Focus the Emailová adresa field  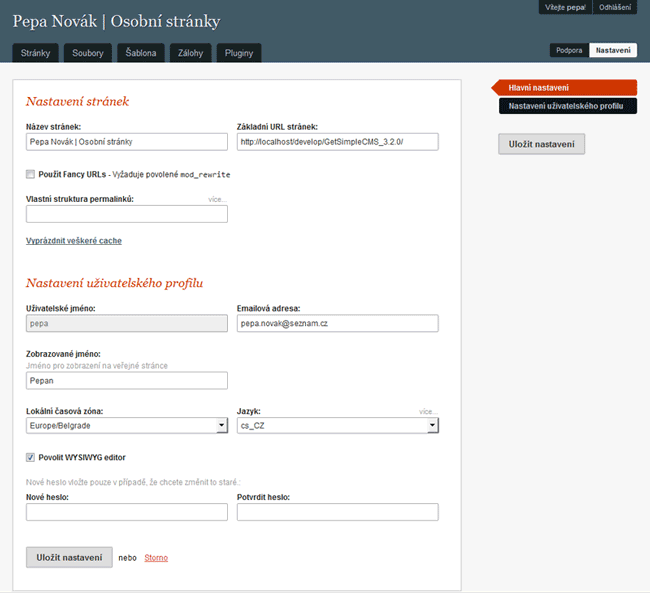click(x=337, y=323)
